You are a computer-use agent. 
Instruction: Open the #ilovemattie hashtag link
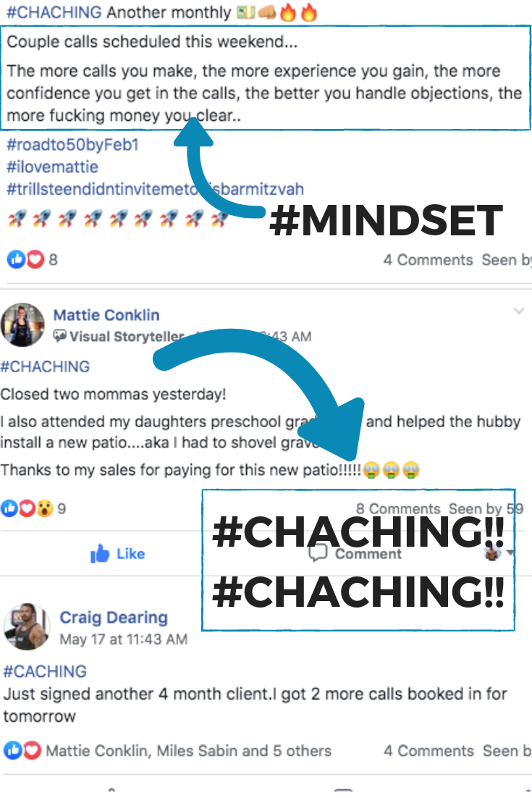click(52, 167)
